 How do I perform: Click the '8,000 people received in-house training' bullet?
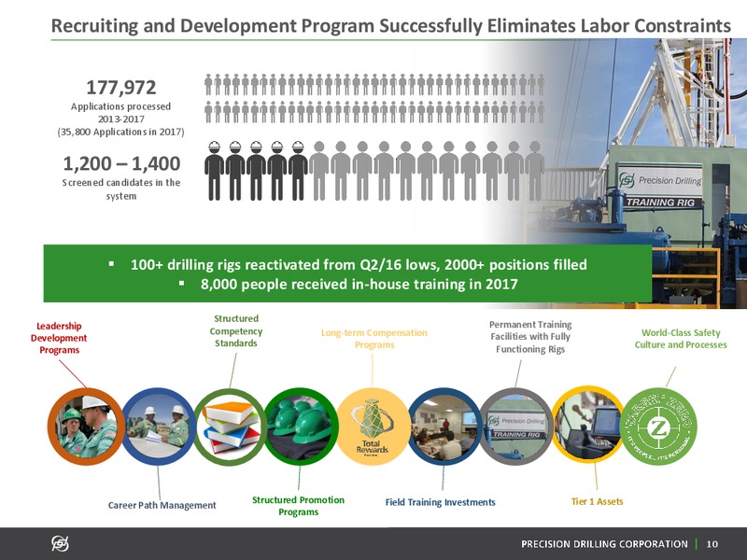tap(359, 285)
